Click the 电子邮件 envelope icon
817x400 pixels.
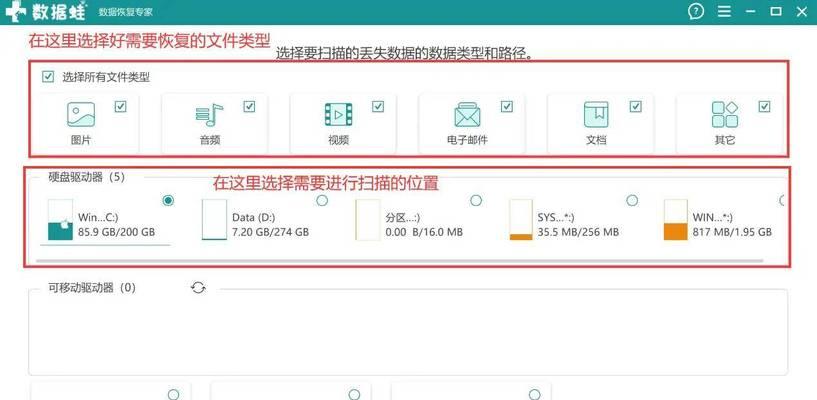tap(467, 115)
